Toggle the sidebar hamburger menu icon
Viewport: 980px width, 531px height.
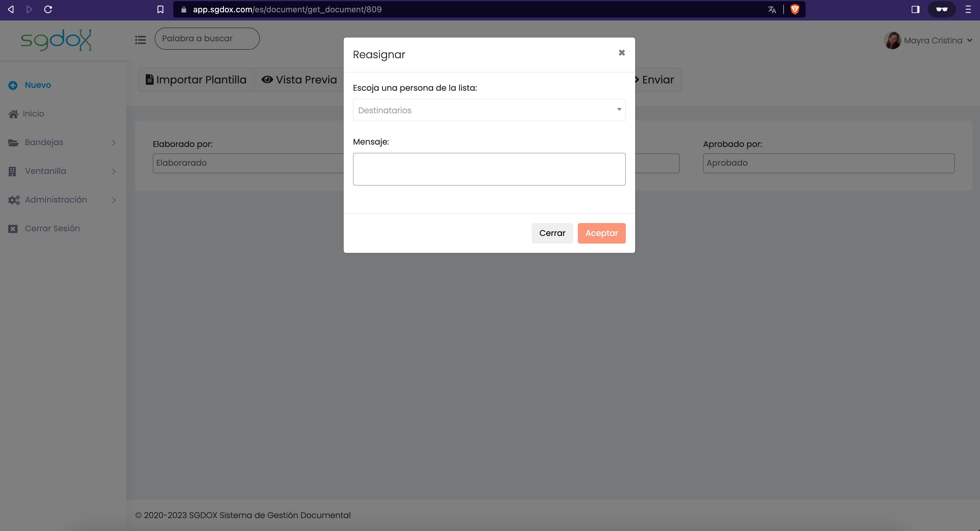click(x=141, y=40)
